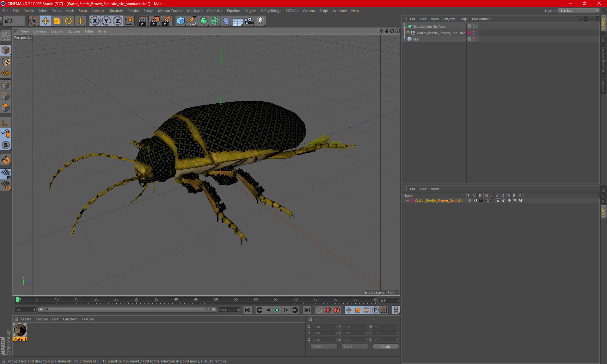Screen dimensions: 607x364
Task: Select the Scale tool
Action: (x=57, y=21)
